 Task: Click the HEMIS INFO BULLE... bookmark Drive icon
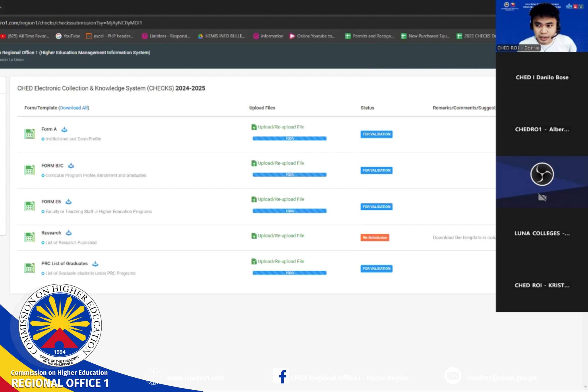click(x=200, y=36)
